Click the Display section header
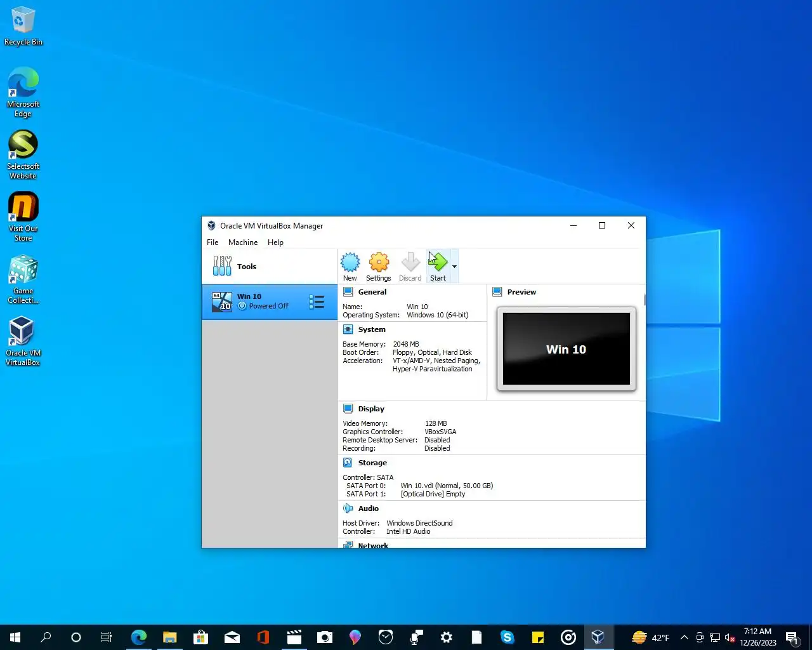Image resolution: width=812 pixels, height=650 pixels. pyautogui.click(x=371, y=409)
